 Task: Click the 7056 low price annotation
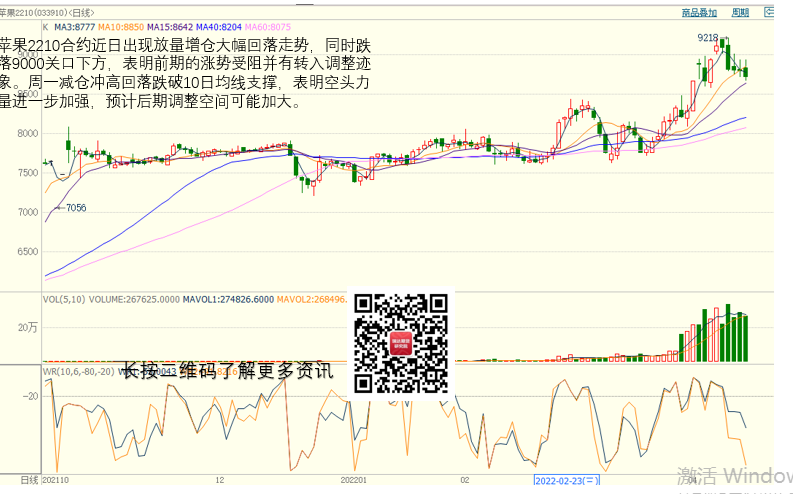(x=76, y=208)
